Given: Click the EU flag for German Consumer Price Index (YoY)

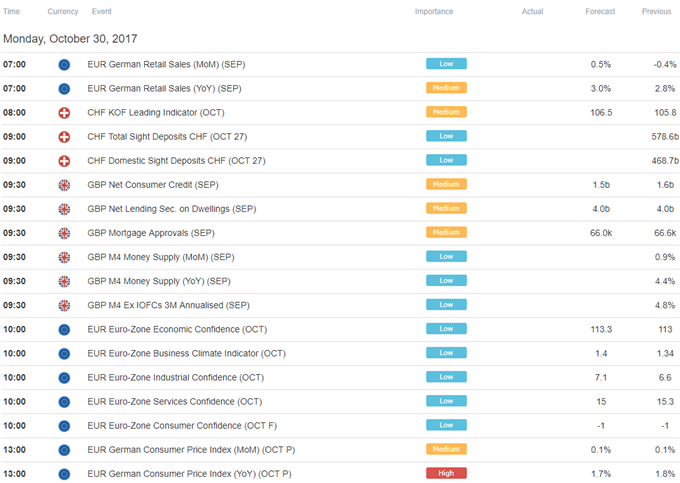Looking at the screenshot, I should click(x=65, y=473).
